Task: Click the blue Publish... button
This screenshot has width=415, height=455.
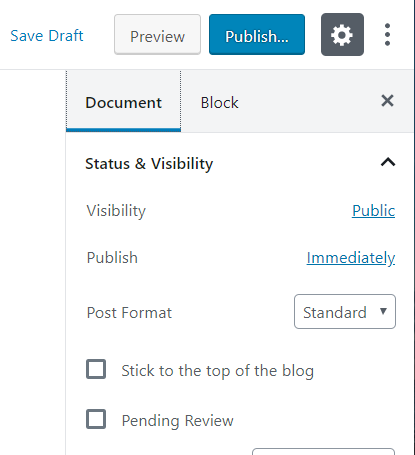Action: (x=257, y=35)
